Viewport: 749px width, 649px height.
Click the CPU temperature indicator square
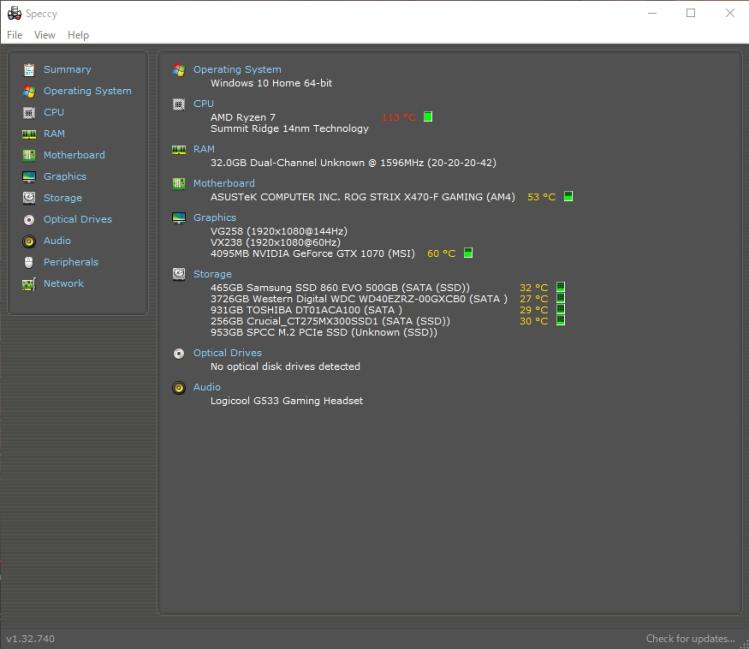pos(428,117)
